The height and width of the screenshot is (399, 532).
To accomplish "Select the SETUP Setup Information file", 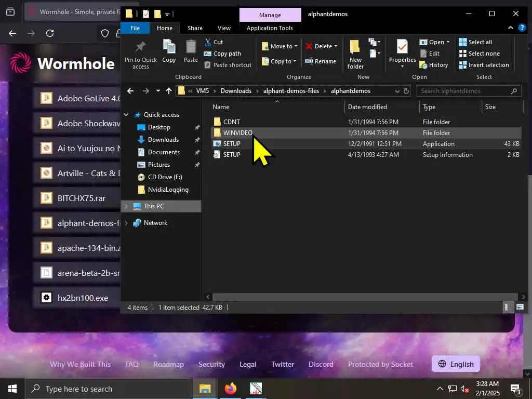I will [x=366, y=155].
